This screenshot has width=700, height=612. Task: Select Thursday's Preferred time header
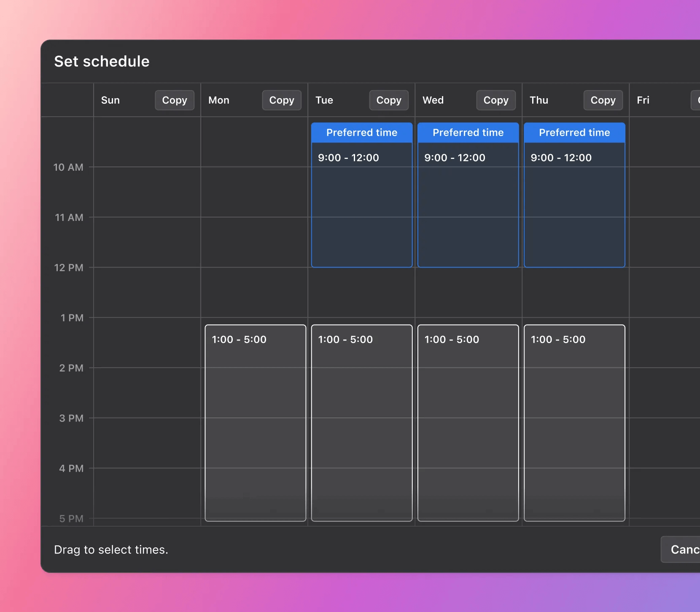coord(574,132)
